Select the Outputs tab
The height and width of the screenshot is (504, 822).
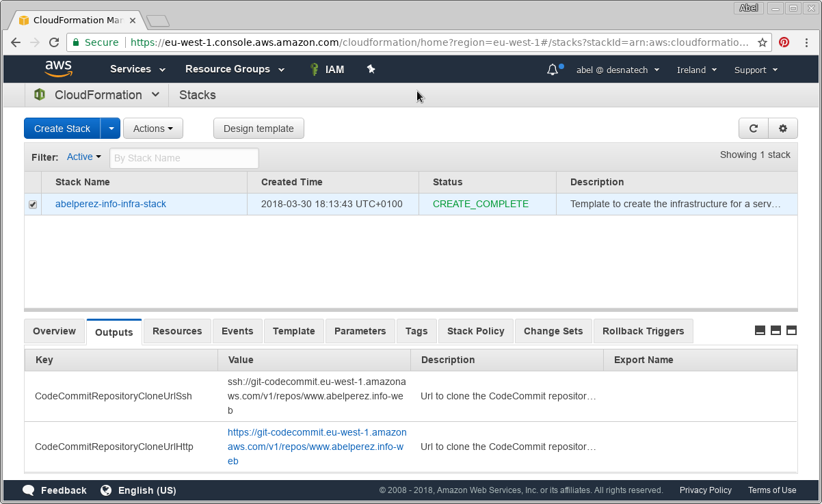coord(114,332)
